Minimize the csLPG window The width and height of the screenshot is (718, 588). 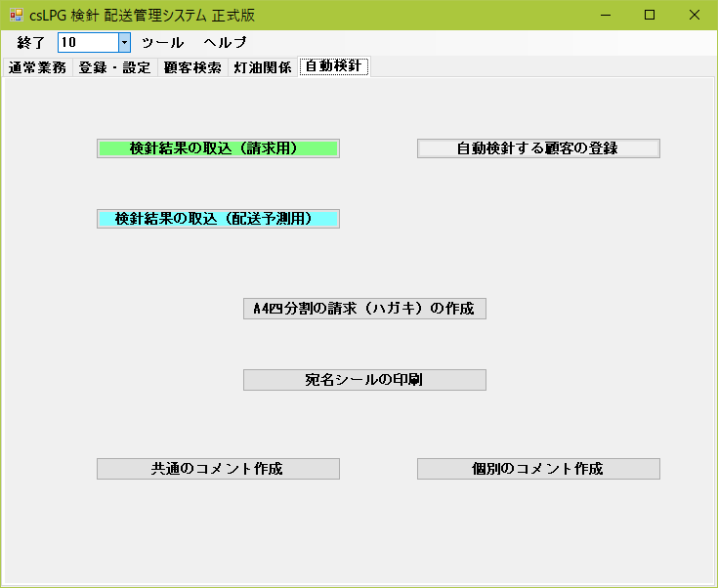[606, 15]
